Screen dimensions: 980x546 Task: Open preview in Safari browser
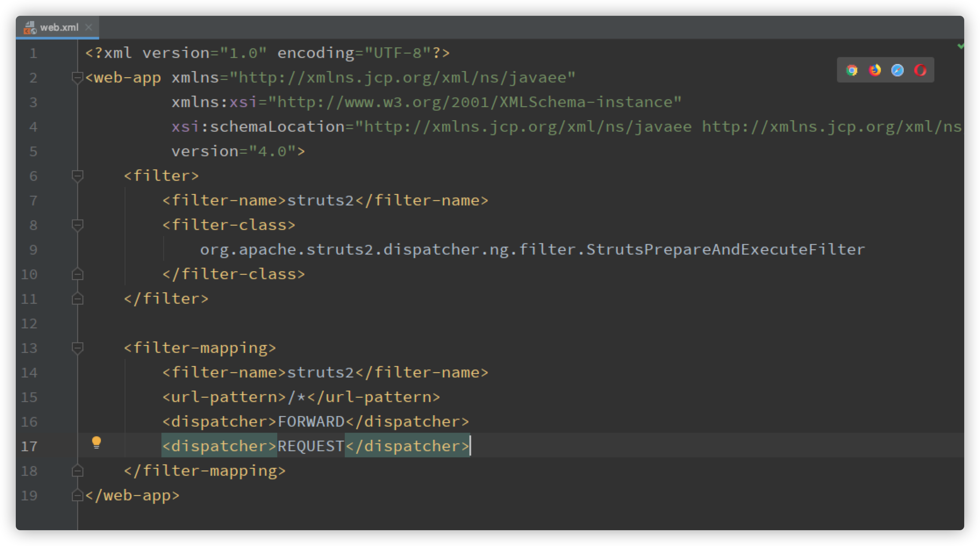pyautogui.click(x=898, y=70)
